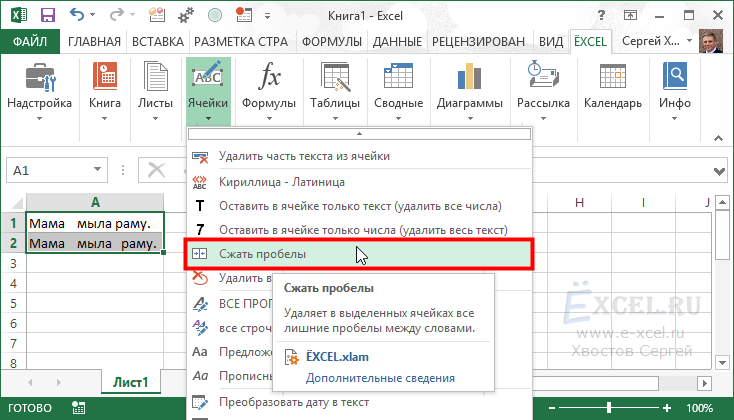Click the ribbon display options icon

[631, 15]
